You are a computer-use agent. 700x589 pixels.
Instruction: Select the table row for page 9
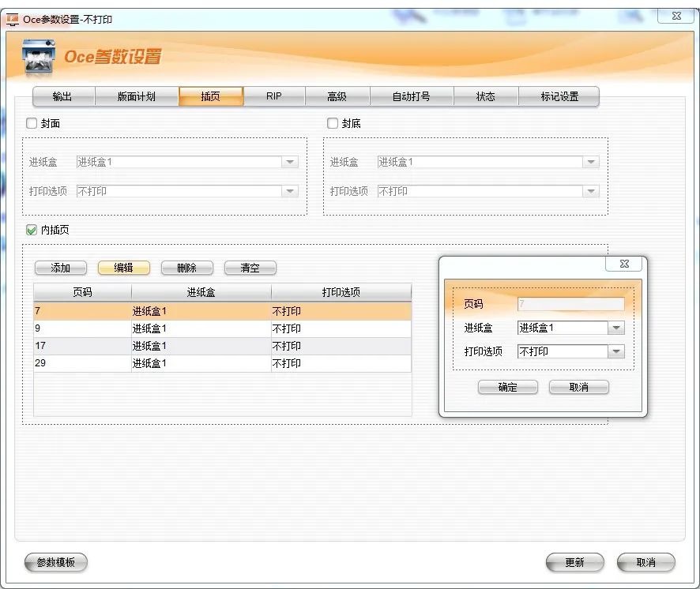(222, 328)
